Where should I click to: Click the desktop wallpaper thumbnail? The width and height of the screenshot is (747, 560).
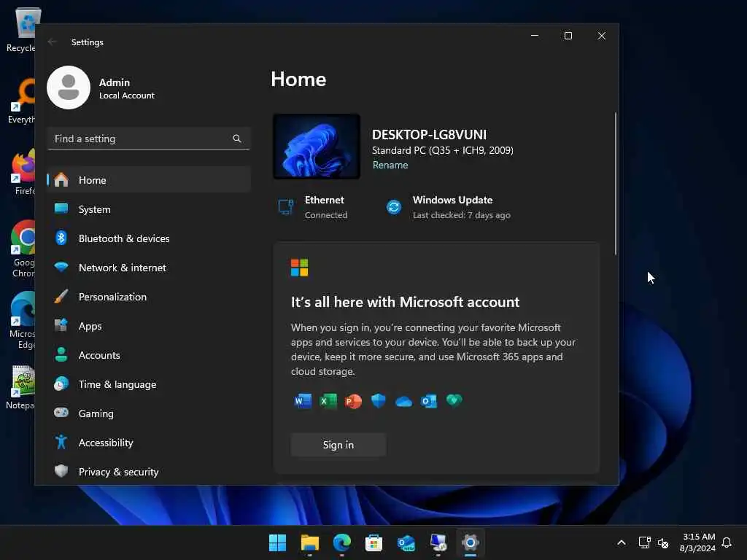[x=317, y=146]
